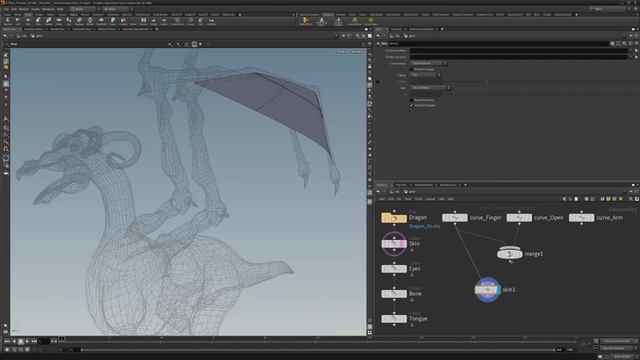Select the curve_Finger node

point(455,218)
